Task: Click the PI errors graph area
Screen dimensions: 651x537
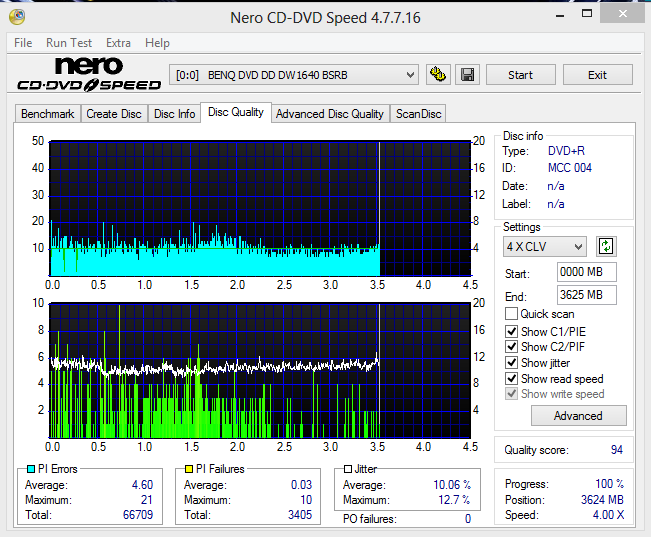Action: (260, 208)
